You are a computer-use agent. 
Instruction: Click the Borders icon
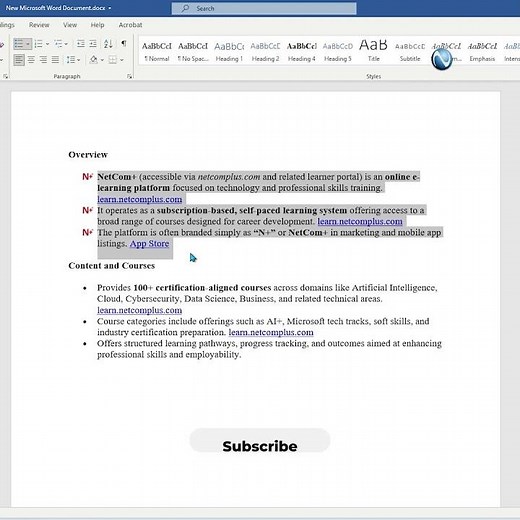coord(113,60)
